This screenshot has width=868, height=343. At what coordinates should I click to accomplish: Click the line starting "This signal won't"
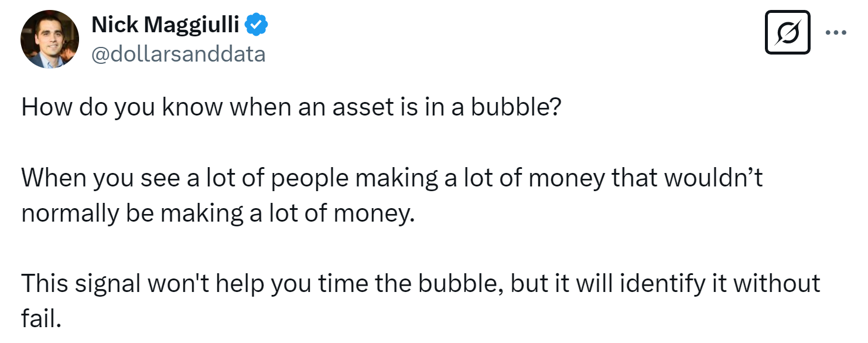point(420,283)
